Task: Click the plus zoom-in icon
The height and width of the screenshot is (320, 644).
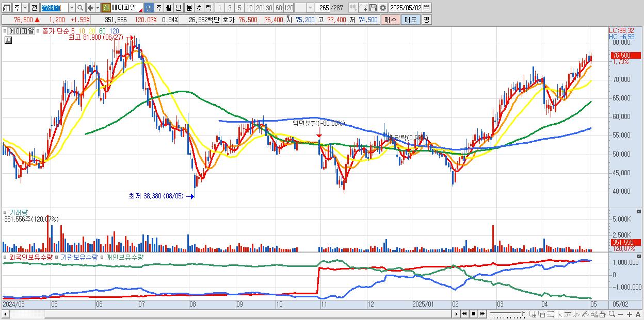Action: pyautogui.click(x=629, y=314)
